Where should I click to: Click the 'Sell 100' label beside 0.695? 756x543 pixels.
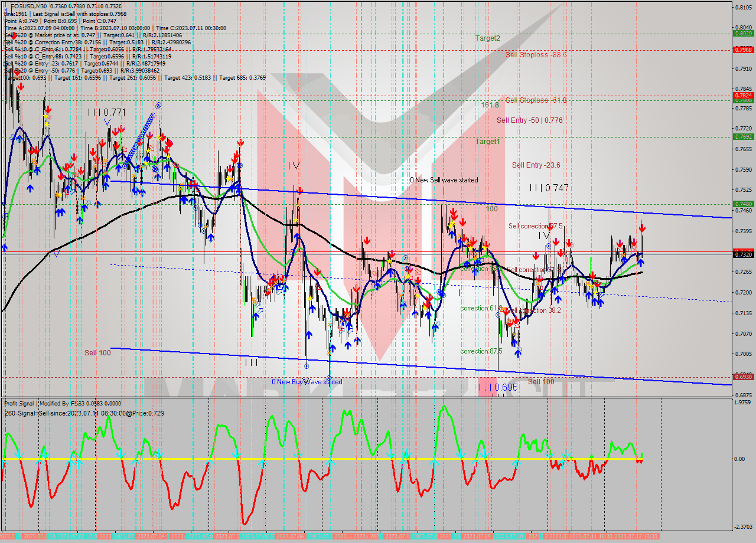click(541, 381)
